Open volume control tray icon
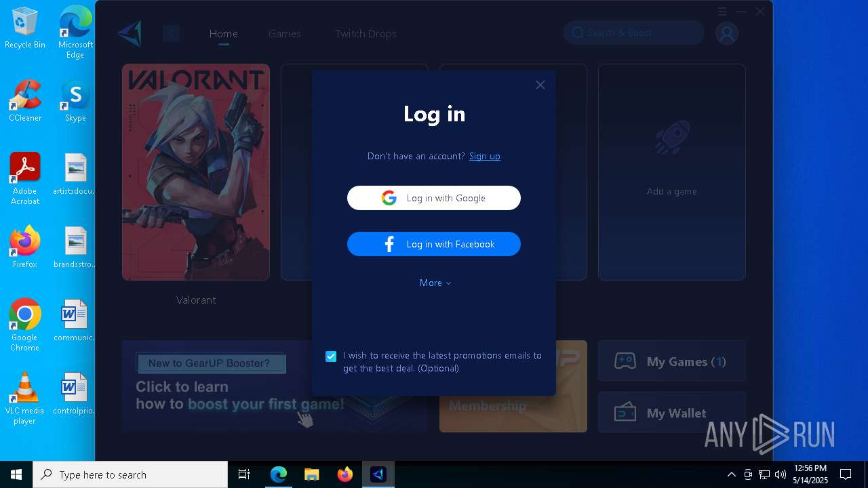 pos(781,474)
